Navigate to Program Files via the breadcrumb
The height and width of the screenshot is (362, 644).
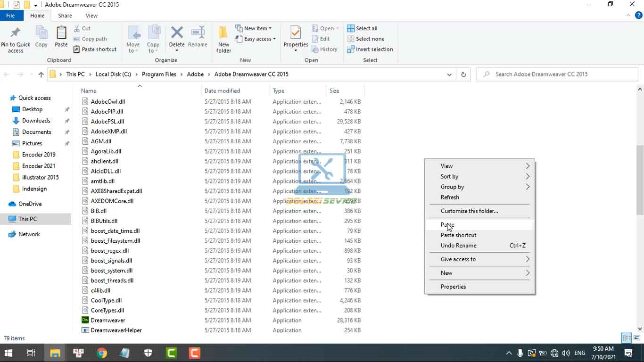(x=159, y=74)
